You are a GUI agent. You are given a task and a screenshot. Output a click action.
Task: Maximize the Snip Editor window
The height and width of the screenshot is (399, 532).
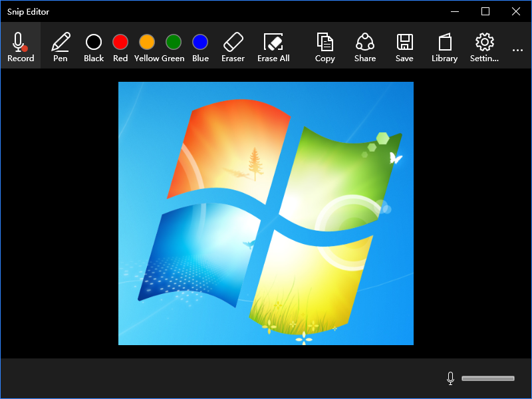[485, 11]
